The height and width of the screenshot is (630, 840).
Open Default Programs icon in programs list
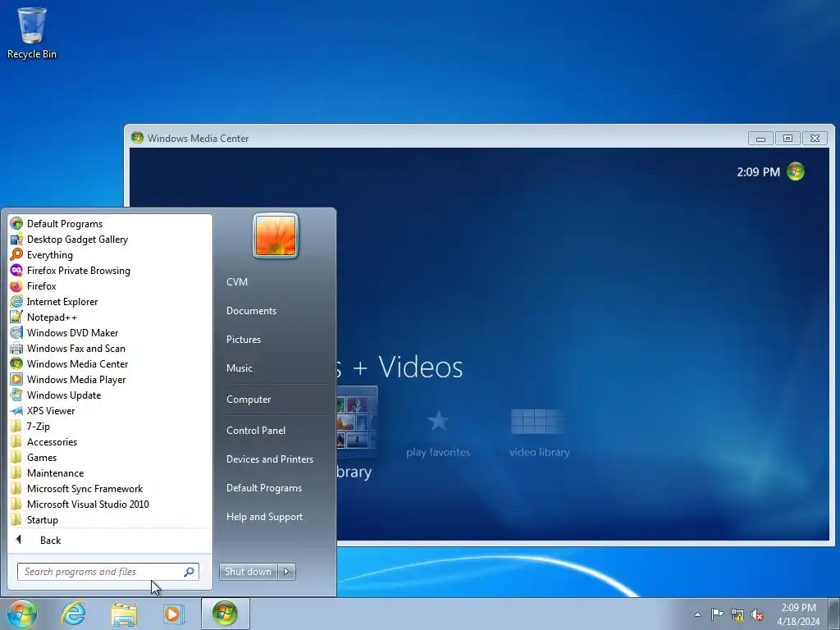tap(16, 223)
